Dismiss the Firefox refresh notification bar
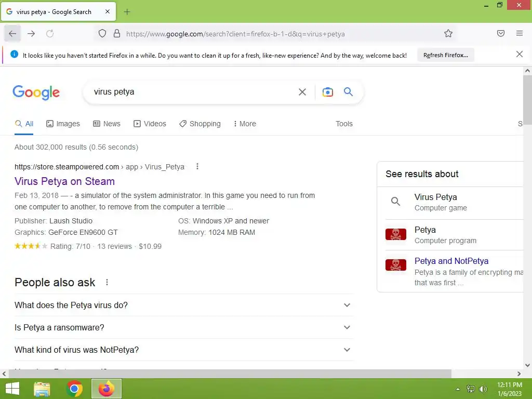 click(x=520, y=54)
